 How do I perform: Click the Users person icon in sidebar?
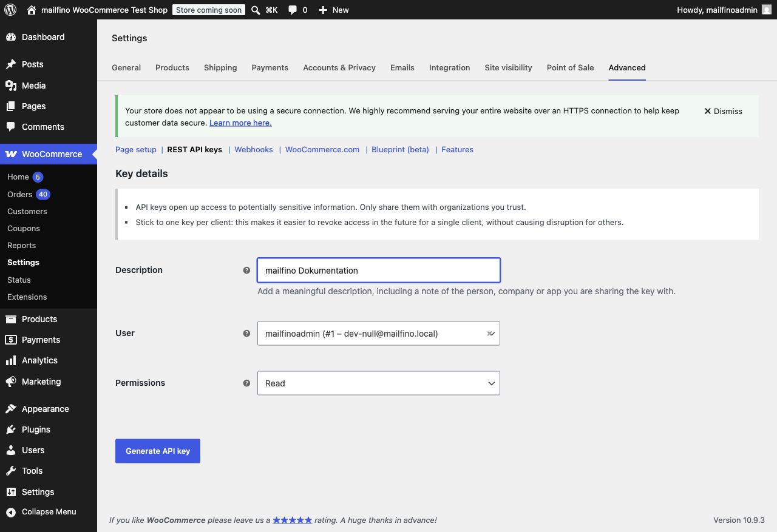click(11, 450)
